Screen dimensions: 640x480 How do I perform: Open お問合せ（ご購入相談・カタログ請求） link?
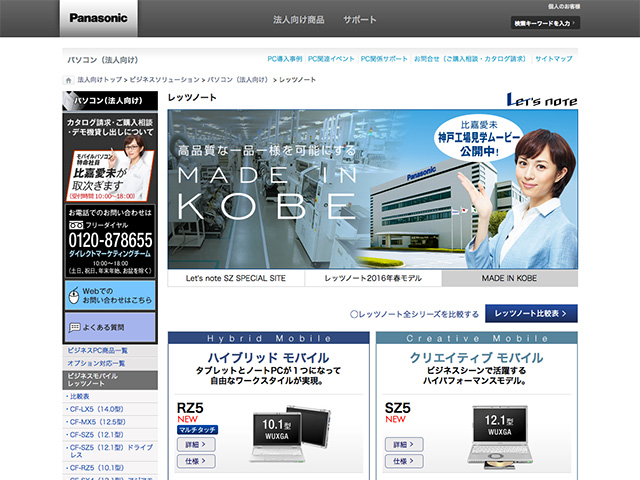tap(470, 59)
